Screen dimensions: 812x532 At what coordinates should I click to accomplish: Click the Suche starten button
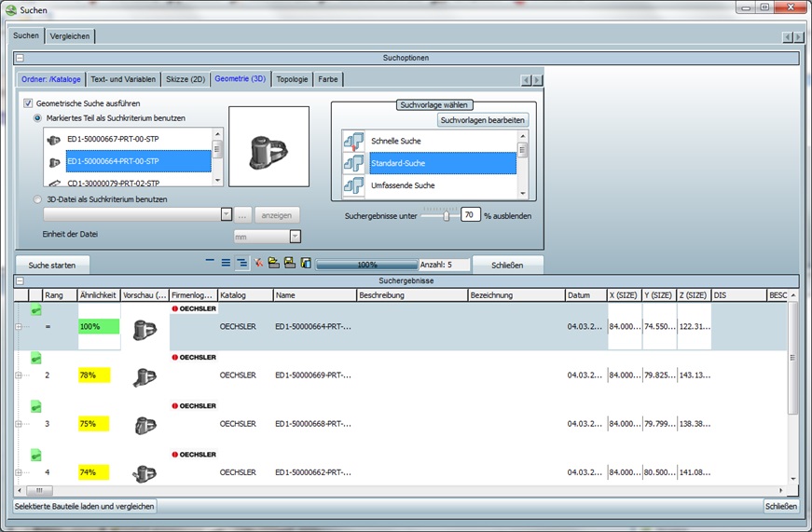tap(52, 265)
